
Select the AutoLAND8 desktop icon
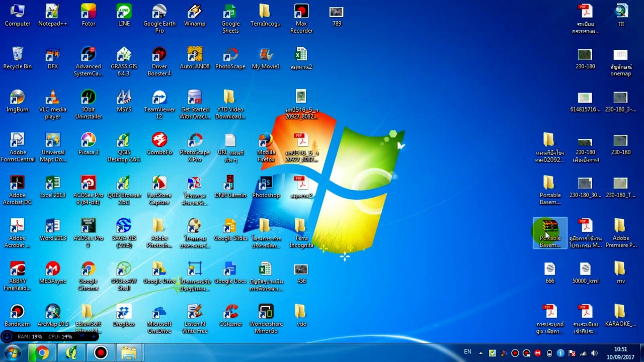(195, 58)
